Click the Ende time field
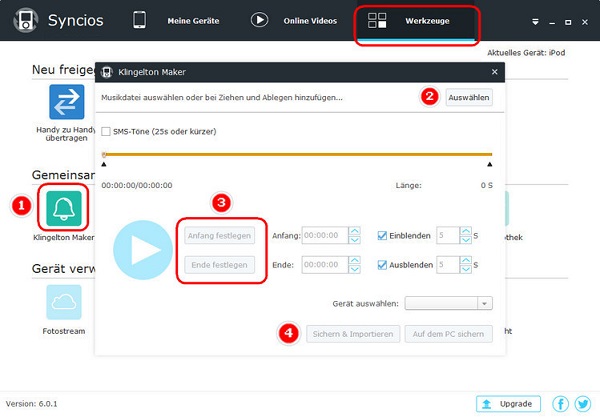The width and height of the screenshot is (600, 417). point(325,264)
